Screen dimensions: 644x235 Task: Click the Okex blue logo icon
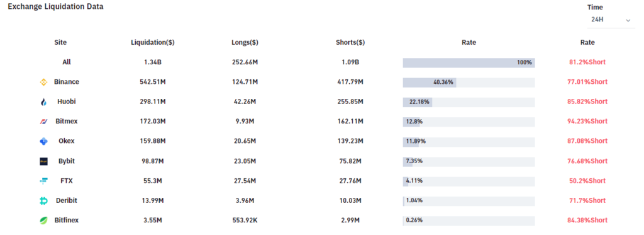coord(43,141)
